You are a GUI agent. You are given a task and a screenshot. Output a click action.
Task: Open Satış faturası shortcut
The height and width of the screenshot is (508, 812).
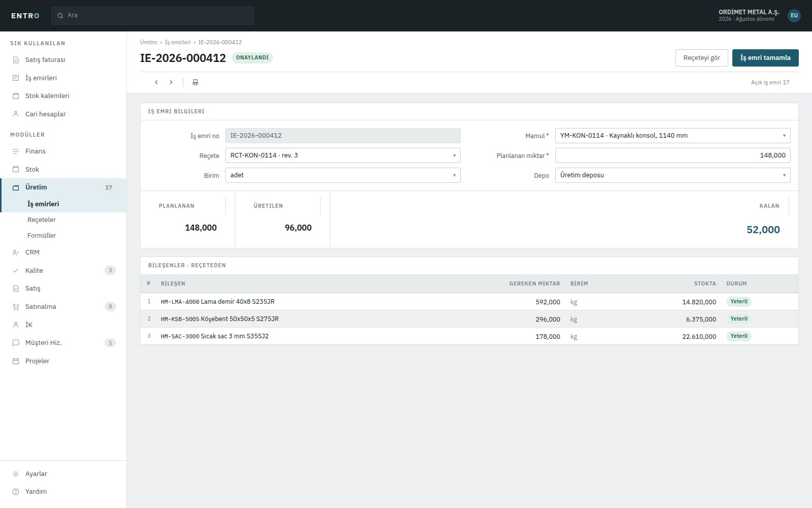pos(63,60)
